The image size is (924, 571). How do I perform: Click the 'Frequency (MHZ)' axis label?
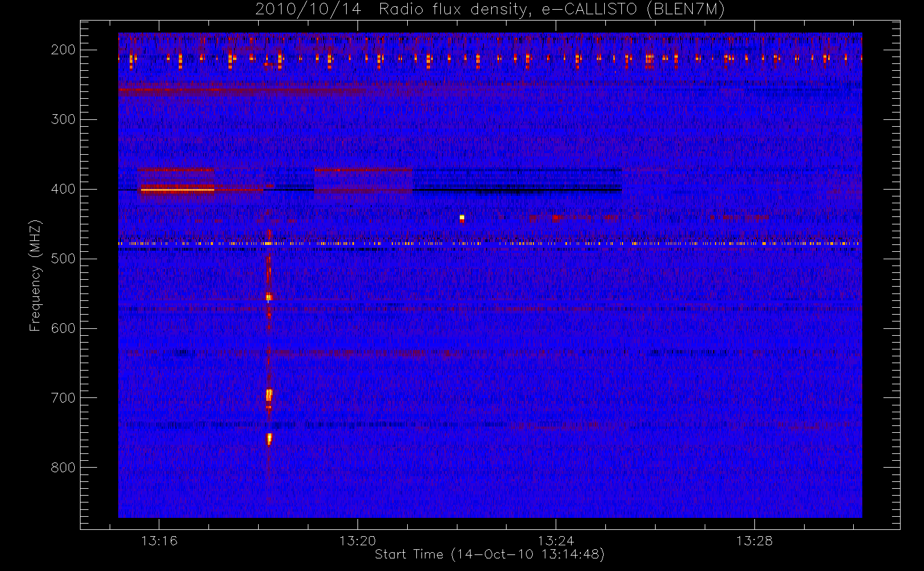(35, 275)
